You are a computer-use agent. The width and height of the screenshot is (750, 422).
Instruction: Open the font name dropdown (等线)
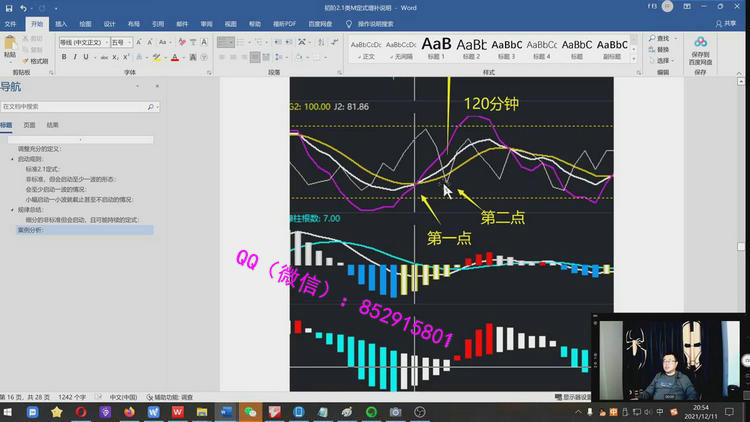pyautogui.click(x=83, y=43)
